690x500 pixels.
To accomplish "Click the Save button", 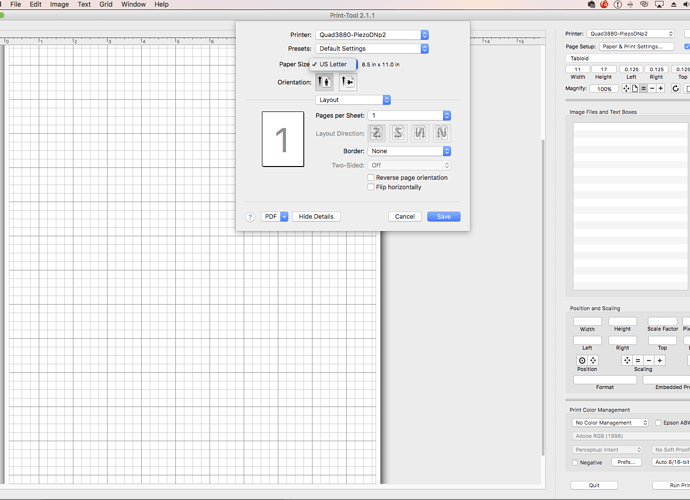I will coord(444,217).
